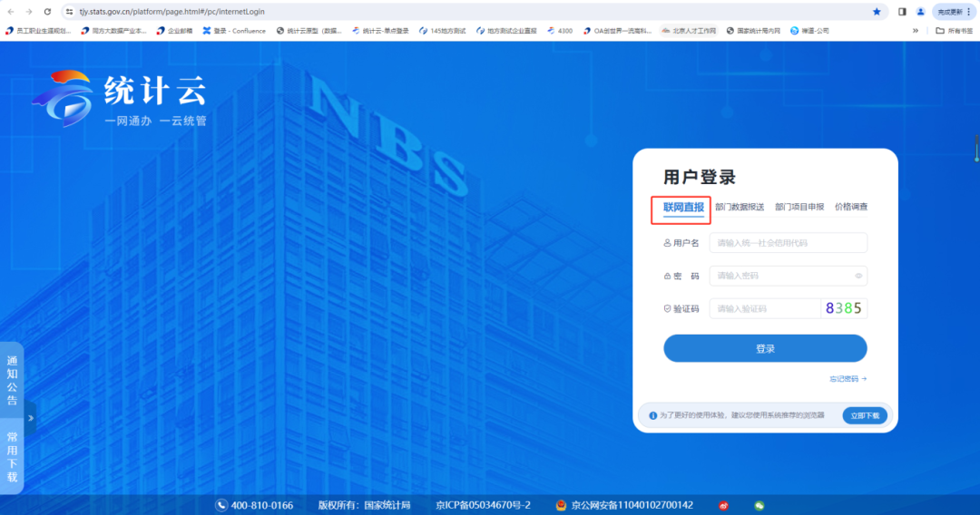Click the 立即下载 browser download button

coord(865,415)
